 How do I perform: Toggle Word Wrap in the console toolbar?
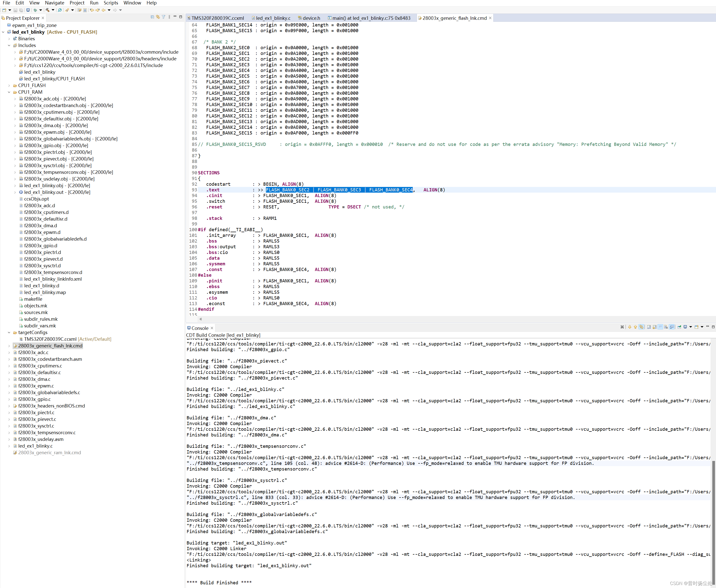coord(660,327)
